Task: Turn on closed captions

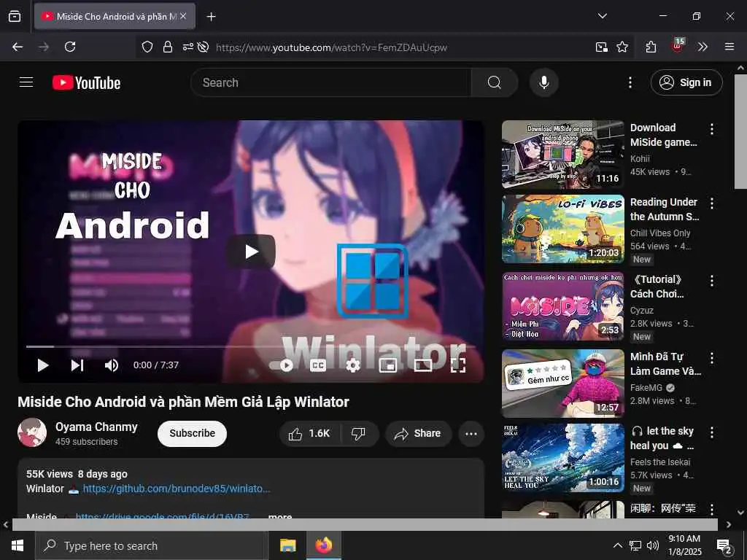Action: [x=318, y=365]
